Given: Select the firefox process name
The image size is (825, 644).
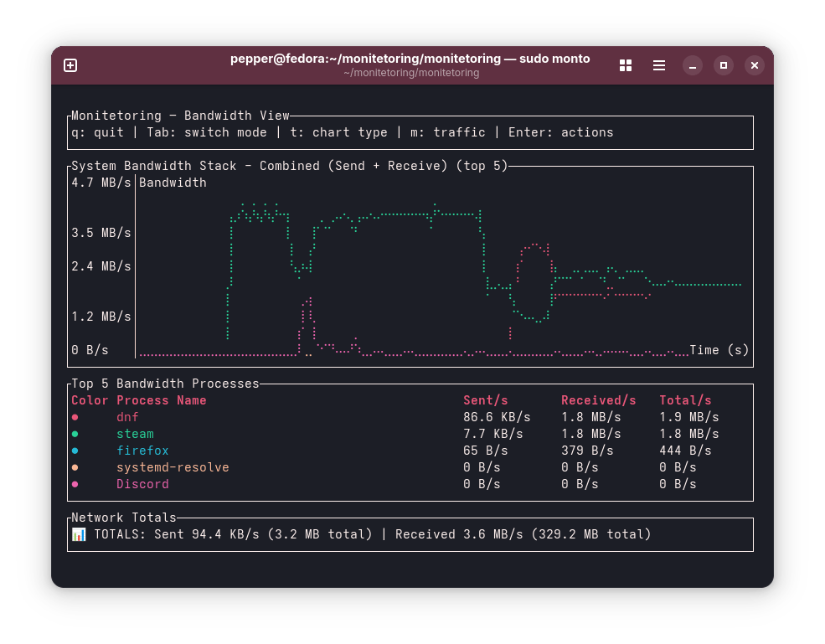Looking at the screenshot, I should [x=142, y=451].
